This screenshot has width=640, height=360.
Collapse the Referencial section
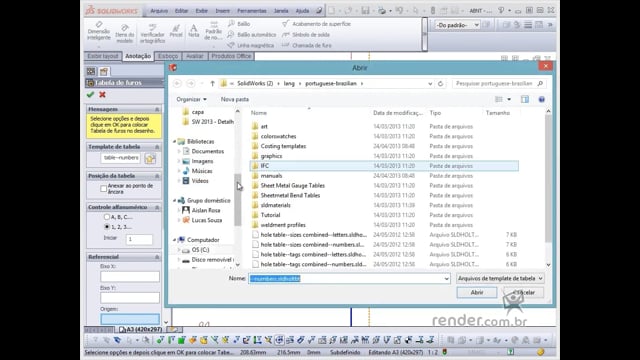tap(157, 257)
